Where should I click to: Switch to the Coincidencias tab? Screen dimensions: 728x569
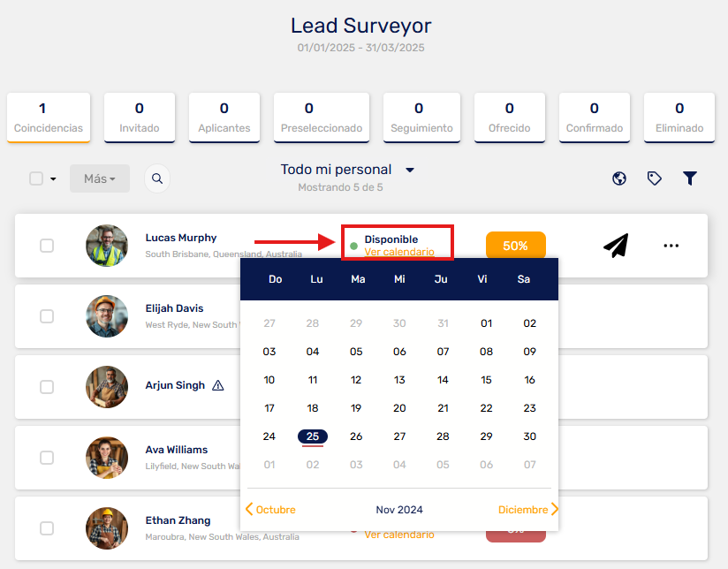coord(49,118)
